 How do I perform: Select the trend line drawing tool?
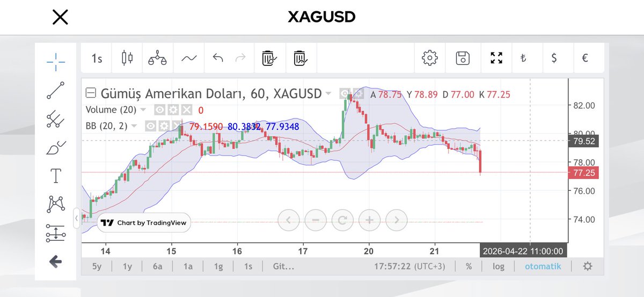pos(55,91)
